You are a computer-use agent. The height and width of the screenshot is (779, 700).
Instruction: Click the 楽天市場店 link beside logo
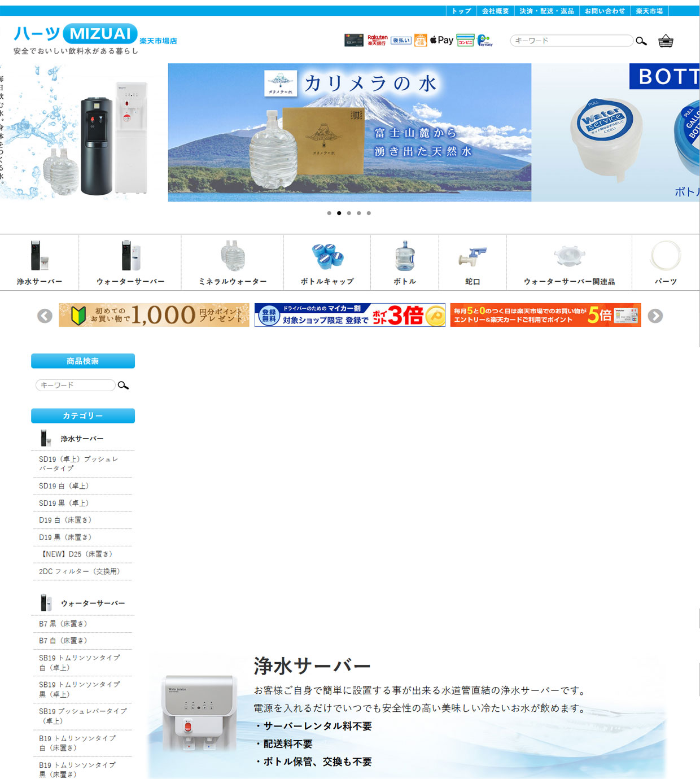(x=159, y=41)
